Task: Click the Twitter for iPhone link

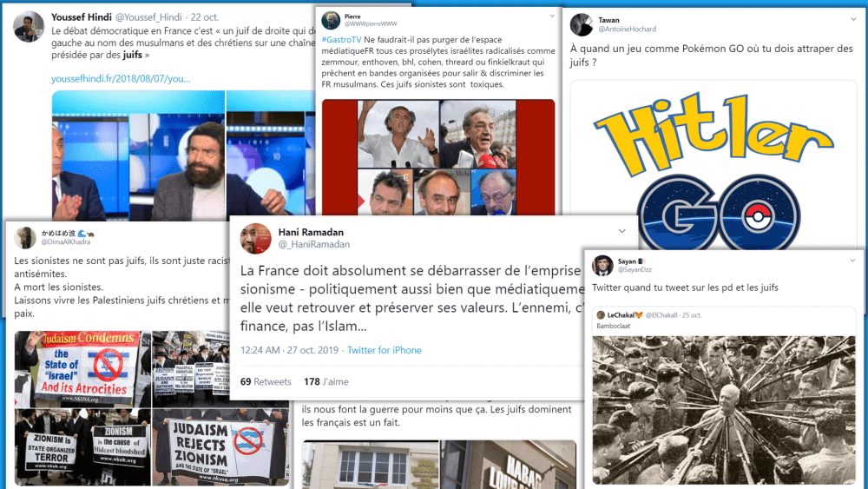Action: [x=385, y=350]
